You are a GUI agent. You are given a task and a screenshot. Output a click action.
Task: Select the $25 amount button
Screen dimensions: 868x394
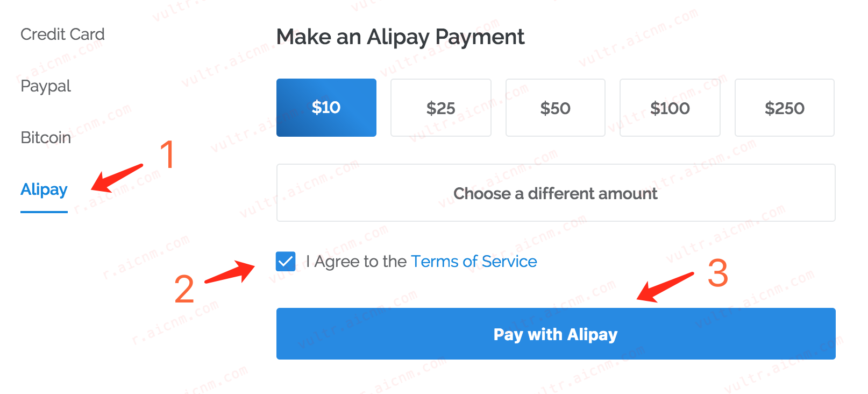pyautogui.click(x=440, y=108)
